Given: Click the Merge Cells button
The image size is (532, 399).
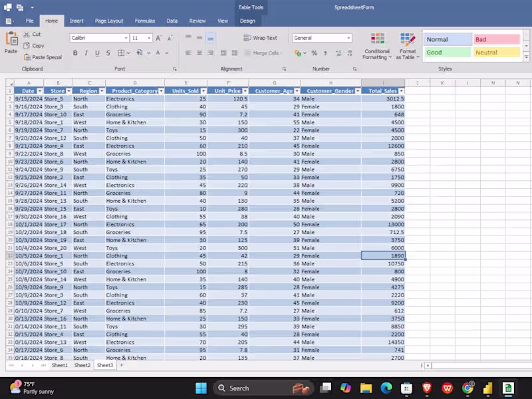Looking at the screenshot, I should pos(263,53).
